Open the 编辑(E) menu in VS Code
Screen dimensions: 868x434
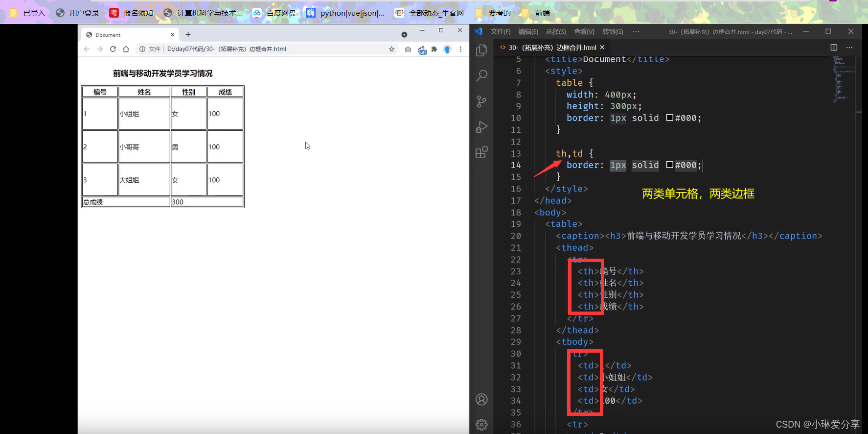pyautogui.click(x=528, y=32)
